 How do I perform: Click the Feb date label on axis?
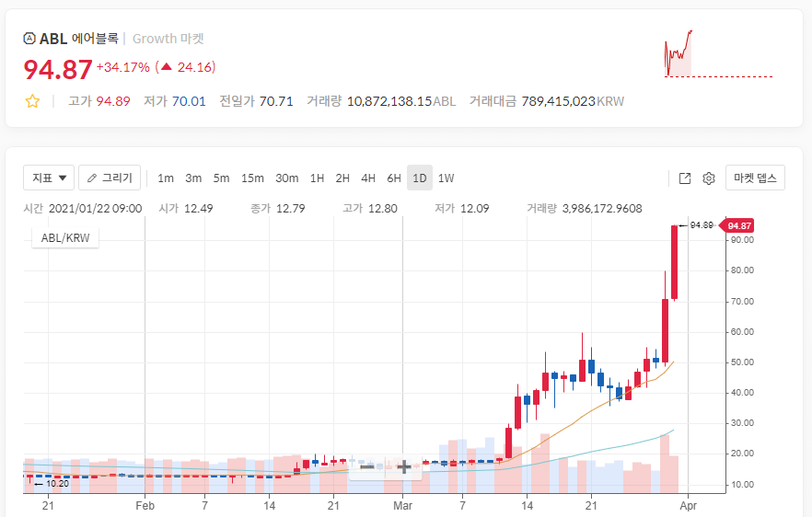tap(145, 506)
